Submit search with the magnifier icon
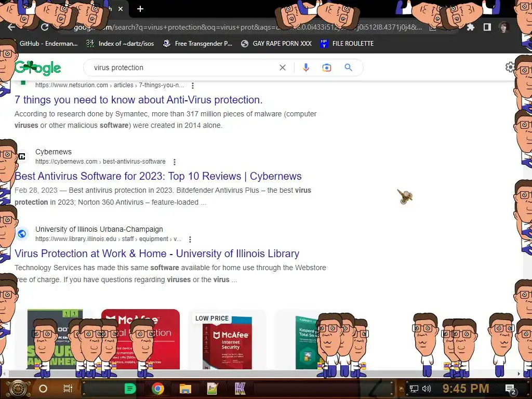Image resolution: width=532 pixels, height=399 pixels. tap(348, 68)
